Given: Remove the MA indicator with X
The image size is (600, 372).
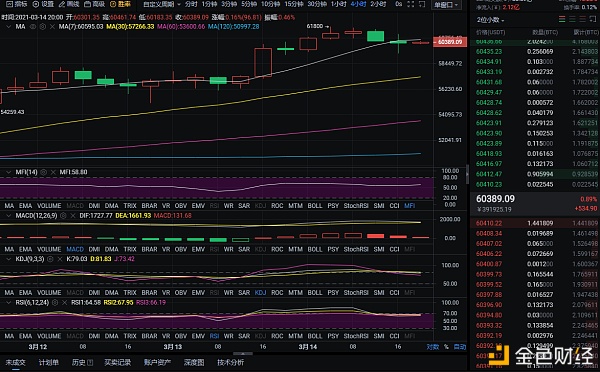Looking at the screenshot, I should (x=52, y=27).
